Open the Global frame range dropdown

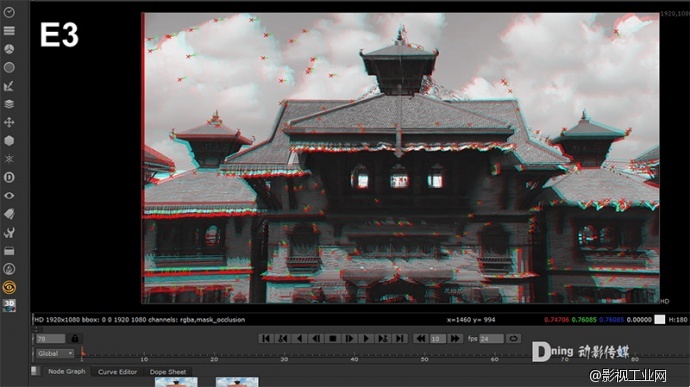tap(55, 354)
